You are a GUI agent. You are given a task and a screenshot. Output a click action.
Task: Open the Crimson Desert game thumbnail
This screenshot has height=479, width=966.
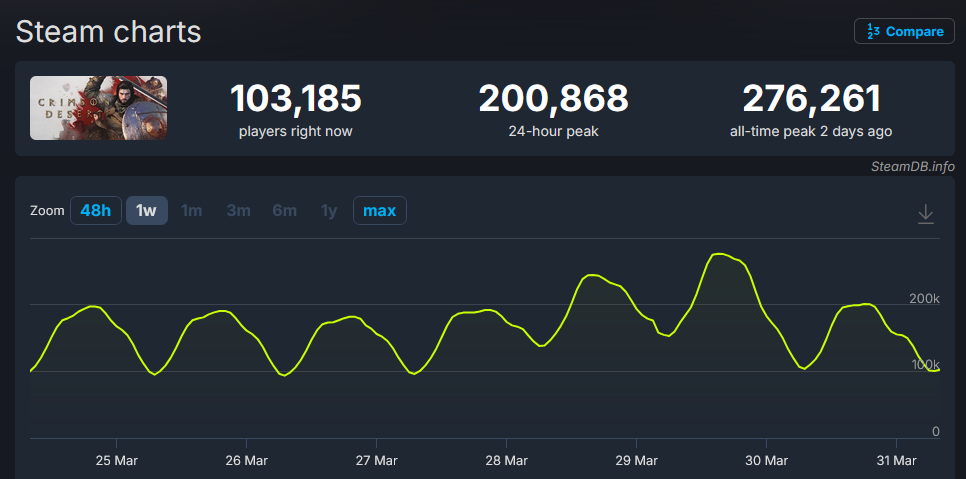(x=99, y=108)
